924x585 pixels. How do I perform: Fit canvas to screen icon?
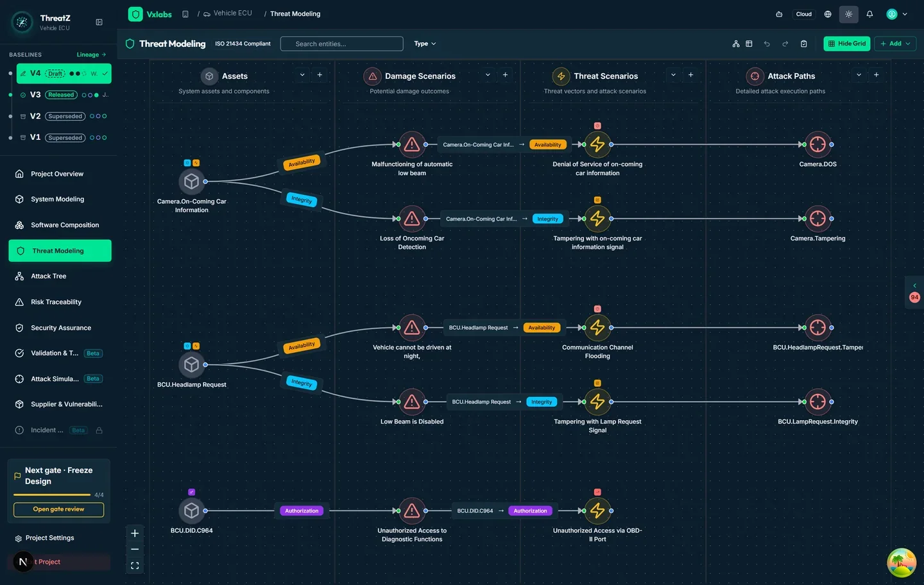click(135, 566)
